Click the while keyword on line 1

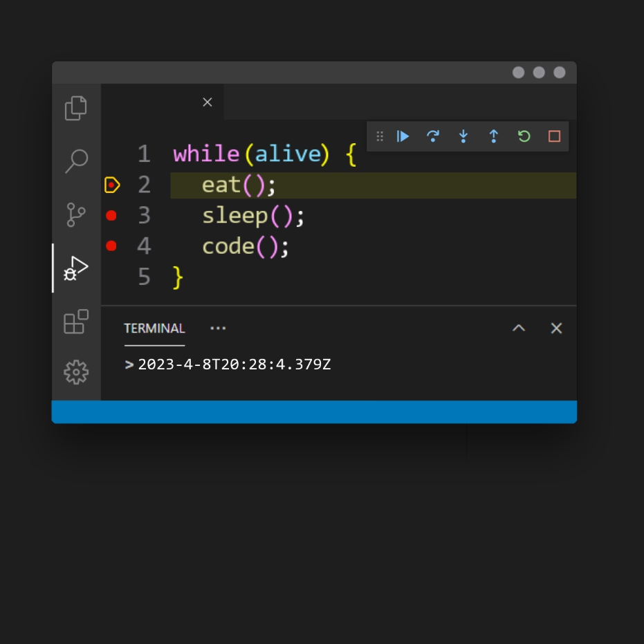[206, 154]
